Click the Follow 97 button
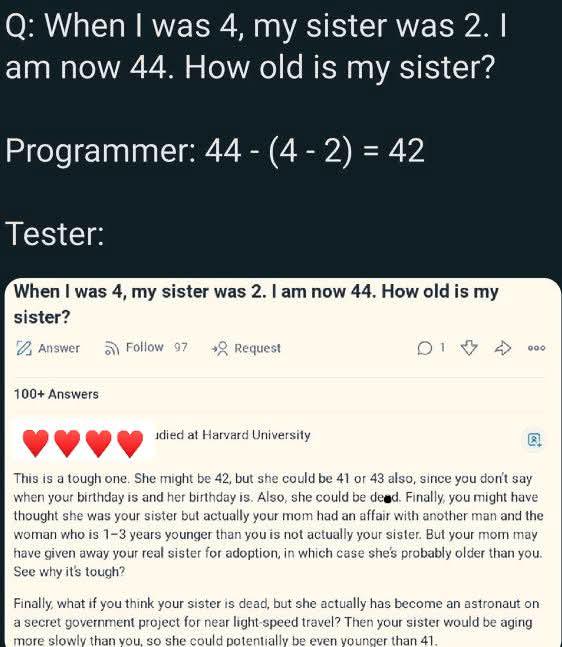The width and height of the screenshot is (562, 647). pos(146,348)
